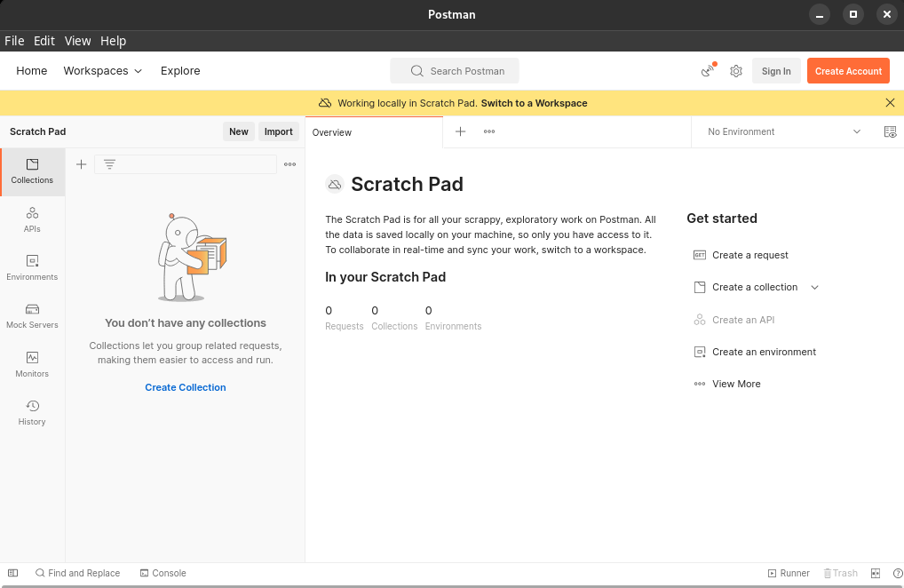Open the View menu
The image size is (904, 588).
click(x=77, y=41)
